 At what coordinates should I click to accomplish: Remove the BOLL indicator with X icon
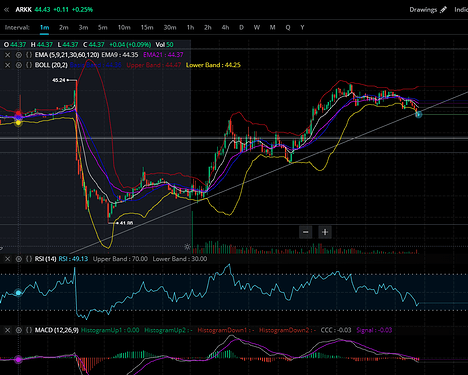[7, 65]
